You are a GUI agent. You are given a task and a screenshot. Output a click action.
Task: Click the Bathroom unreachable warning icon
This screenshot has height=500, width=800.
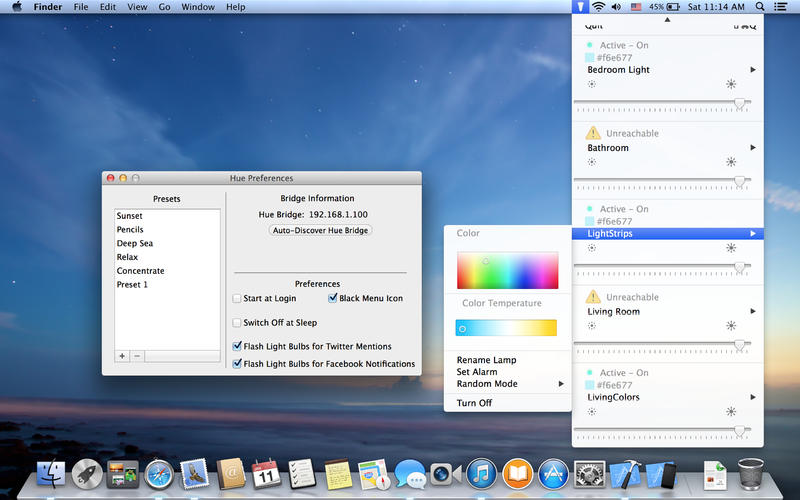[x=593, y=133]
